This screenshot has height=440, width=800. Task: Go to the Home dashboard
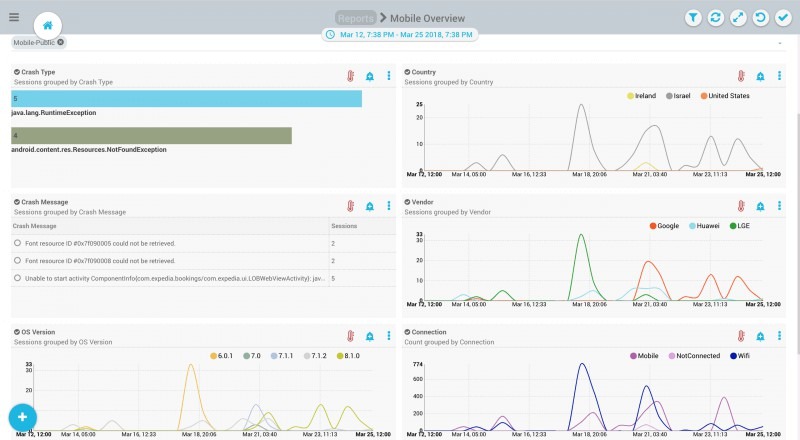(48, 25)
